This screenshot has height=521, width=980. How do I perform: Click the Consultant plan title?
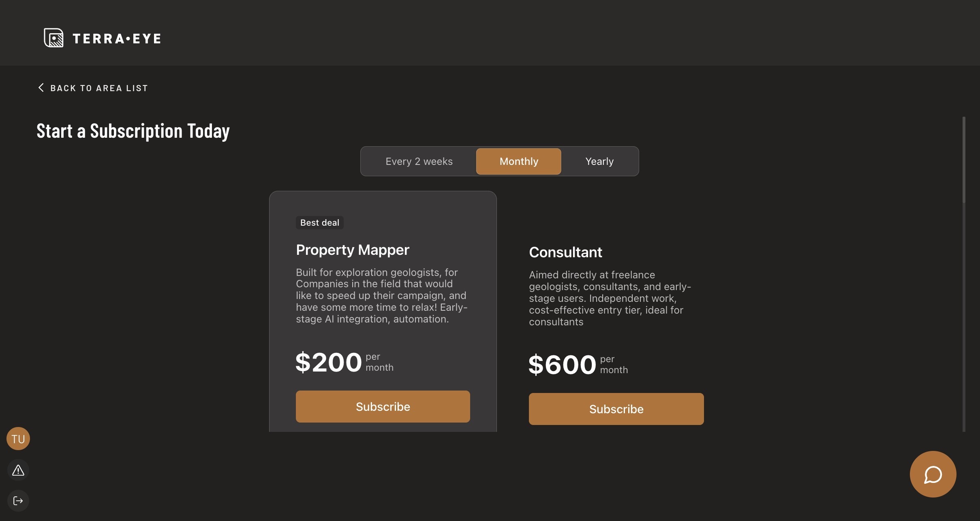pyautogui.click(x=565, y=252)
